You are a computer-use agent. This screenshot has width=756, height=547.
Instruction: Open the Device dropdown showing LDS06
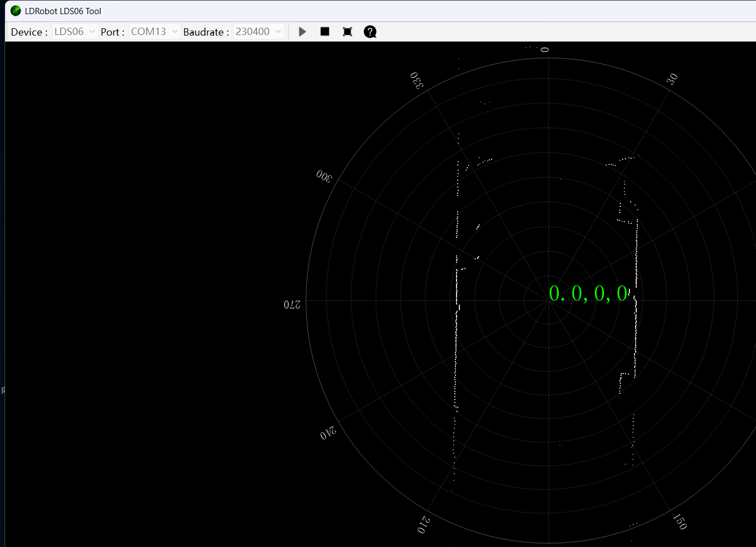click(75, 32)
